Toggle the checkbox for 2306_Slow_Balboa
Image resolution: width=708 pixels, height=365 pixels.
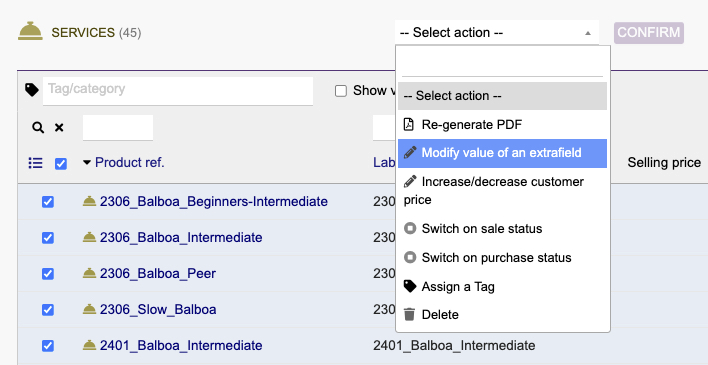[48, 309]
